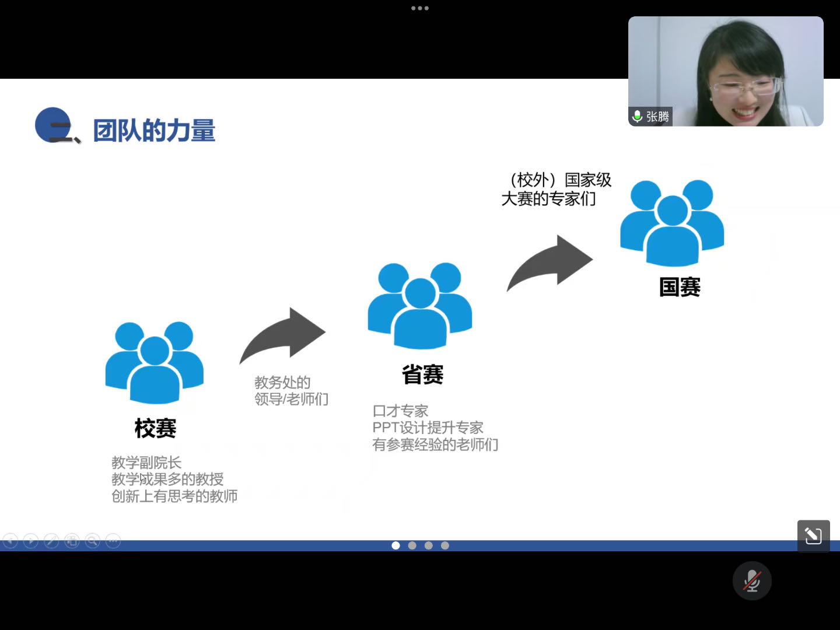Expand the three-dot menu at top center
Image resolution: width=840 pixels, height=630 pixels.
[420, 8]
